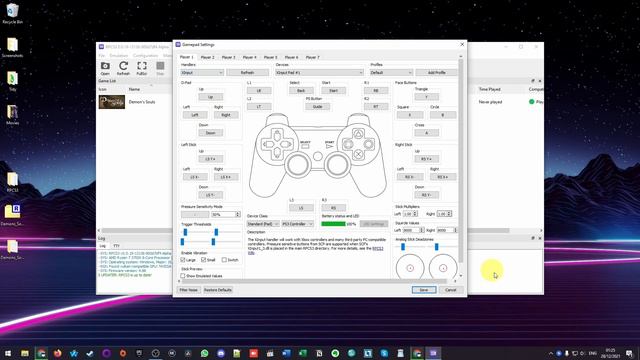Click the Gamepad Settings horizontal scrollbar
Viewport: 640px width, 360px height.
coord(314,281)
